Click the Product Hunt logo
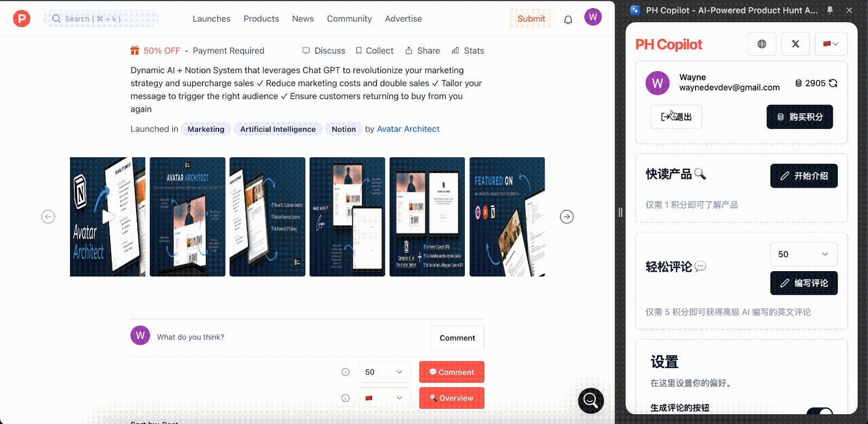Viewport: 868px width, 424px height. pos(22,18)
